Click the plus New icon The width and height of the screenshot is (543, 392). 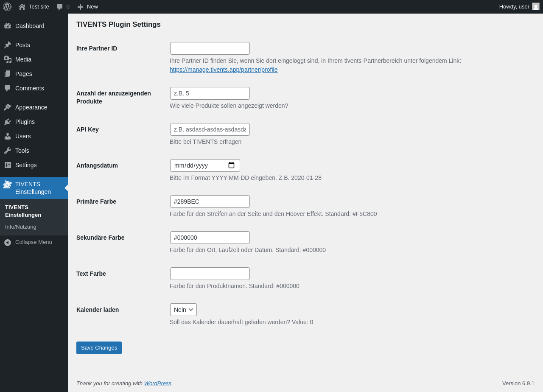pyautogui.click(x=80, y=7)
